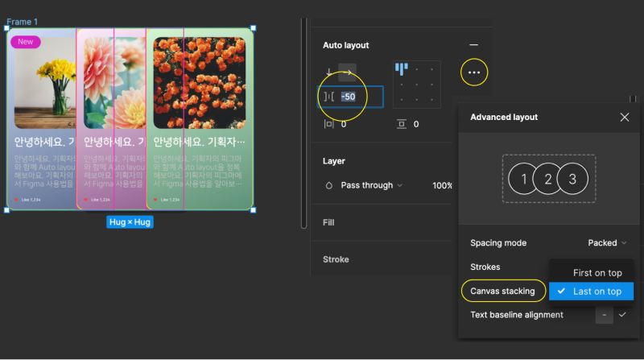The width and height of the screenshot is (644, 360).
Task: Click the spacing between items icon
Action: (329, 97)
